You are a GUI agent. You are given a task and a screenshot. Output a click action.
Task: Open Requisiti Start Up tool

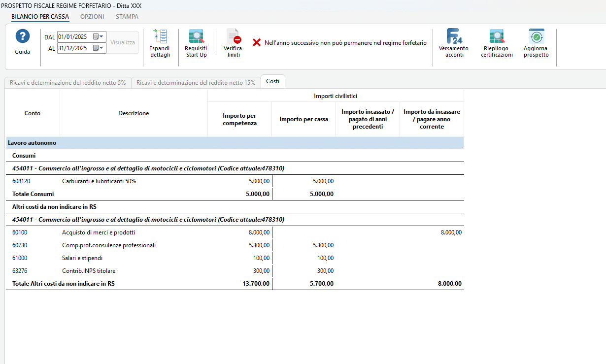coord(196,37)
